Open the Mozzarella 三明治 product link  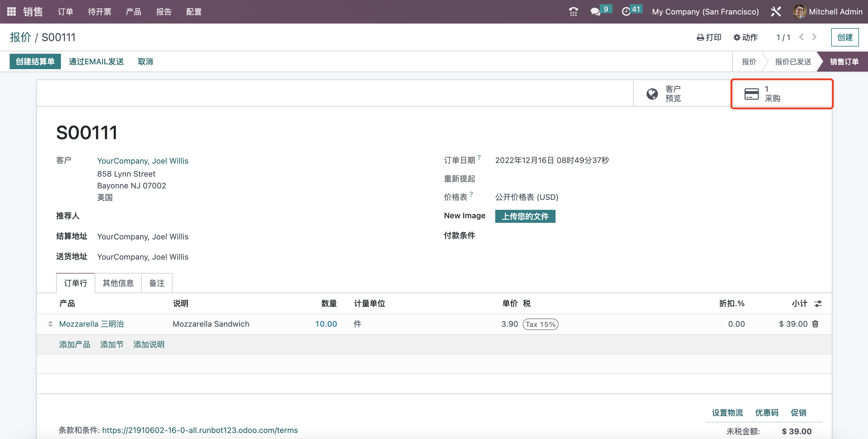[91, 324]
